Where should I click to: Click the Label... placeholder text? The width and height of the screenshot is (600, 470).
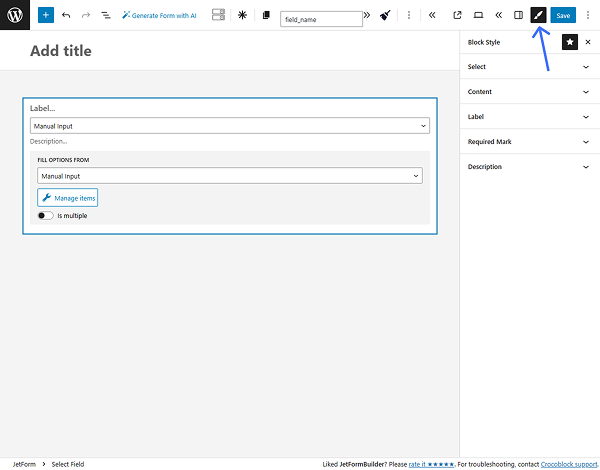(x=42, y=108)
